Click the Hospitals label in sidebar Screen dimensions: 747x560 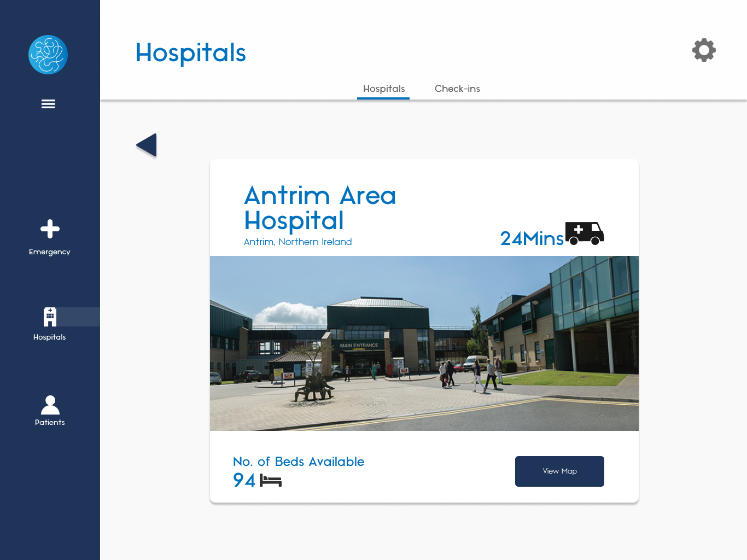[50, 337]
